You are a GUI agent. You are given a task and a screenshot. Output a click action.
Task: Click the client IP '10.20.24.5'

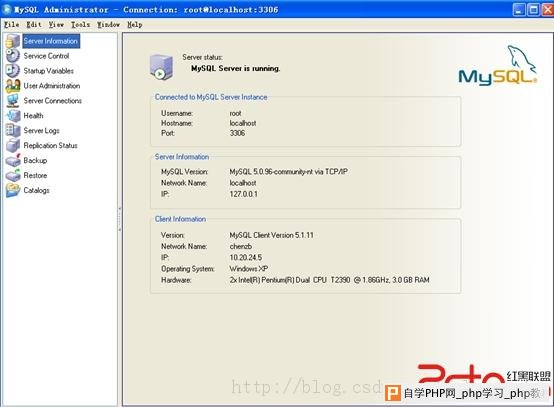[x=246, y=258]
